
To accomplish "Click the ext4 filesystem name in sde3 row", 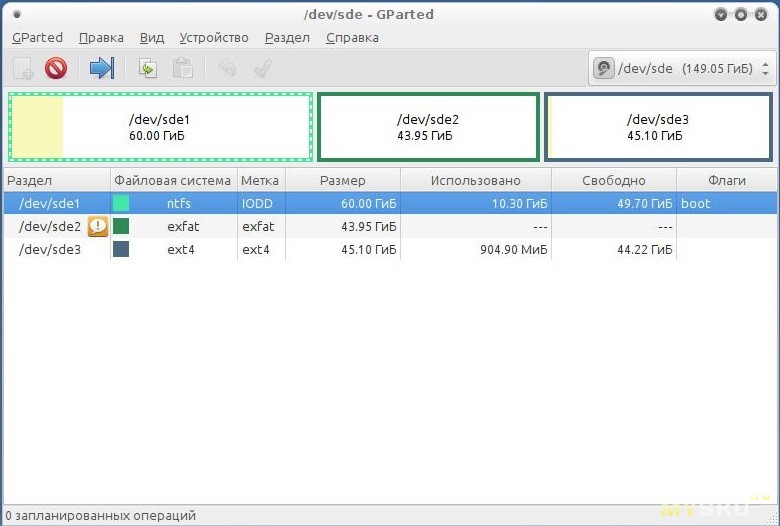I will coord(181,249).
